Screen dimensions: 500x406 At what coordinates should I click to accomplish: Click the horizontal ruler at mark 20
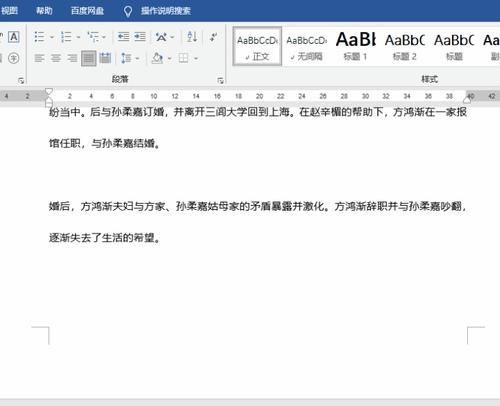[x=259, y=96]
